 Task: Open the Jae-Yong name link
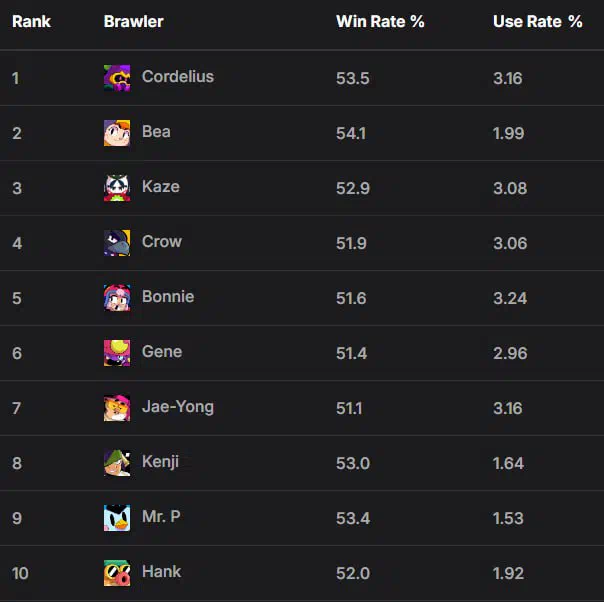[x=178, y=407]
